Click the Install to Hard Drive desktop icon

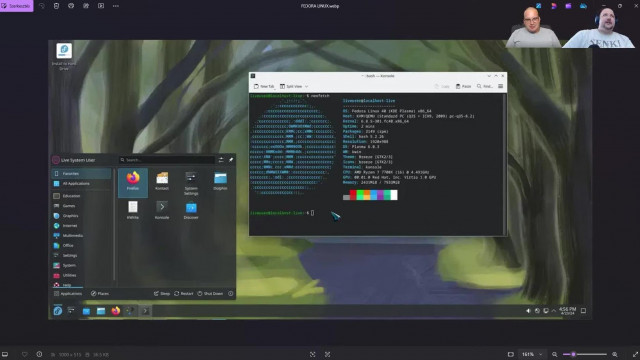coord(64,56)
